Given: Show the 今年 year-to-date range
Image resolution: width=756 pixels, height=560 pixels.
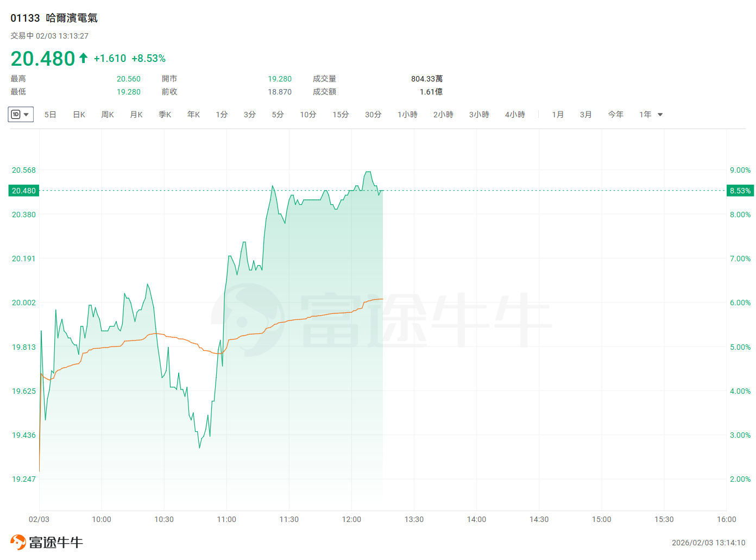Looking at the screenshot, I should [615, 115].
